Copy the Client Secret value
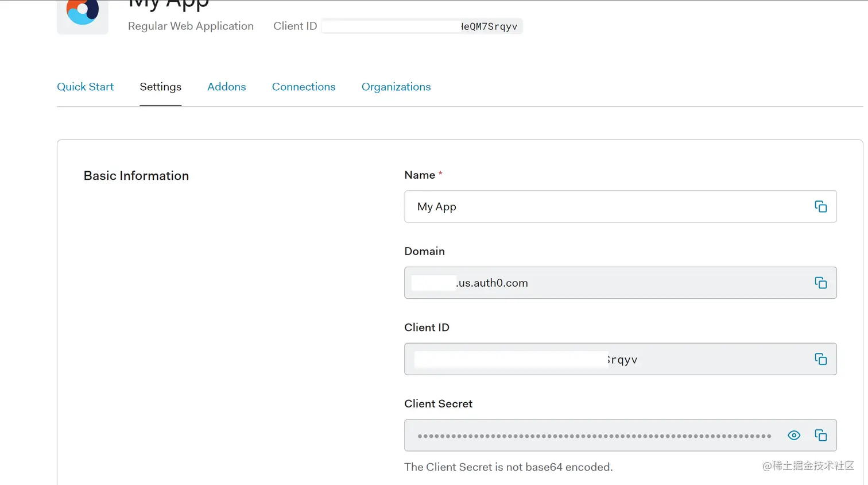 tap(821, 435)
